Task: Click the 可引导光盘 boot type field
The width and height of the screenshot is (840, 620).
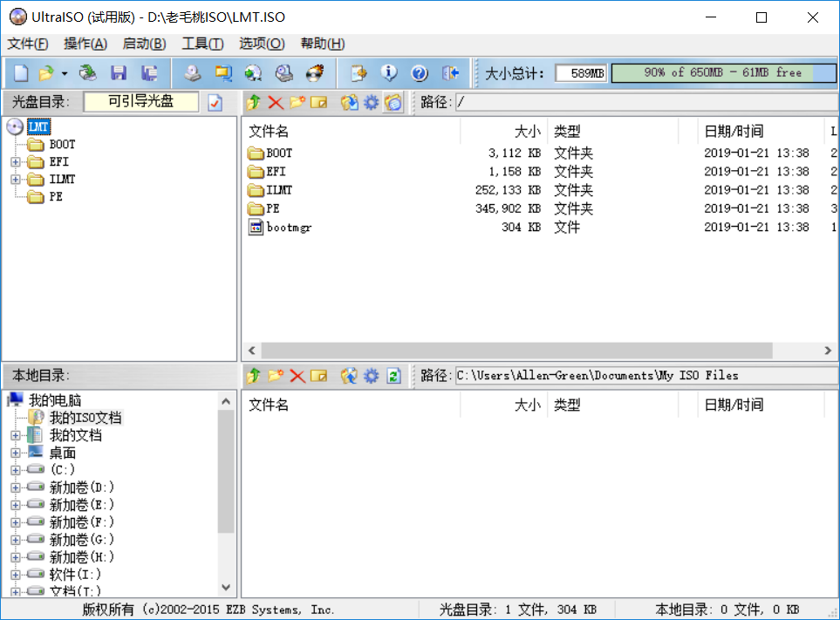Action: click(141, 102)
